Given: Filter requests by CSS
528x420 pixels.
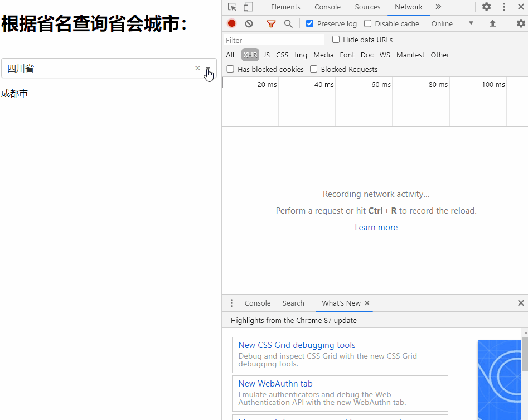Looking at the screenshot, I should 282,55.
